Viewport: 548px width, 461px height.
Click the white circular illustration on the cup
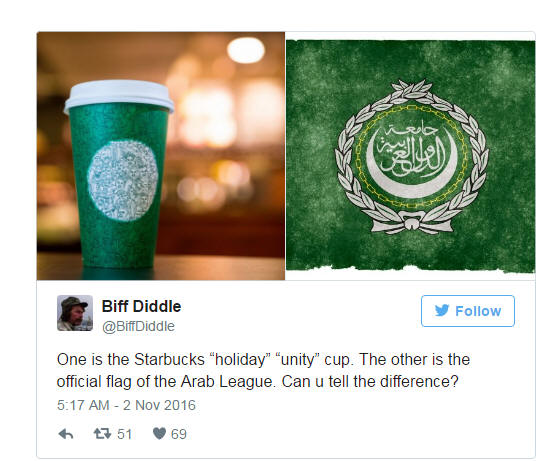tap(123, 180)
